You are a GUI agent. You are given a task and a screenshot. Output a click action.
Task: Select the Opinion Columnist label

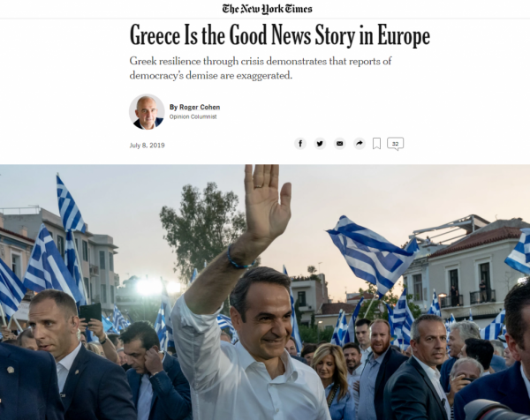pos(193,116)
